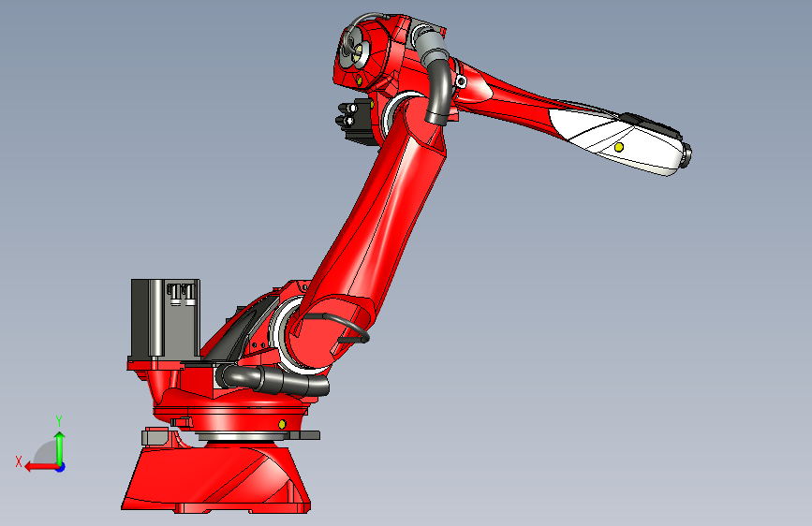812x526 pixels.
Task: Click the blue Z axis dot on the triad
Action: pos(61,467)
